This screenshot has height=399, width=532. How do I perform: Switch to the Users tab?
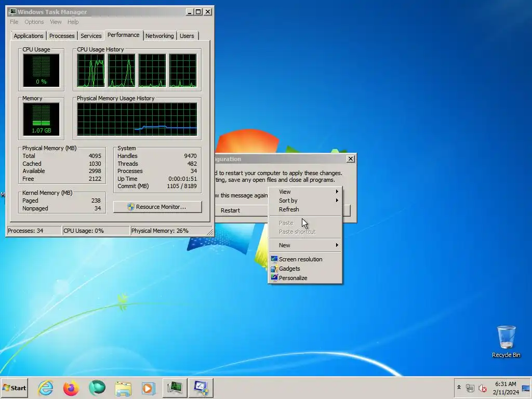187,36
